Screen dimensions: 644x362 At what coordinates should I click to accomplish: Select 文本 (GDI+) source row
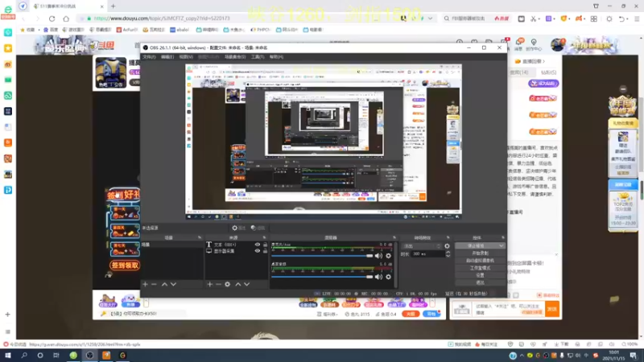[237, 245]
